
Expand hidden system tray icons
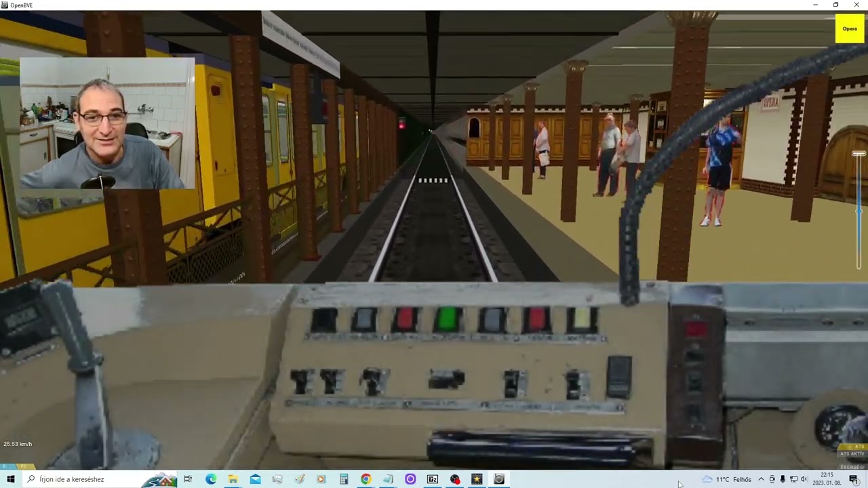pyautogui.click(x=761, y=479)
